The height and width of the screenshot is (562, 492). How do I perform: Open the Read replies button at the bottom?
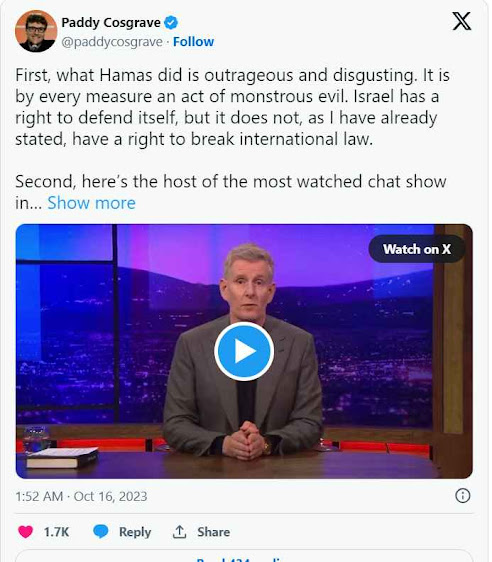244,556
